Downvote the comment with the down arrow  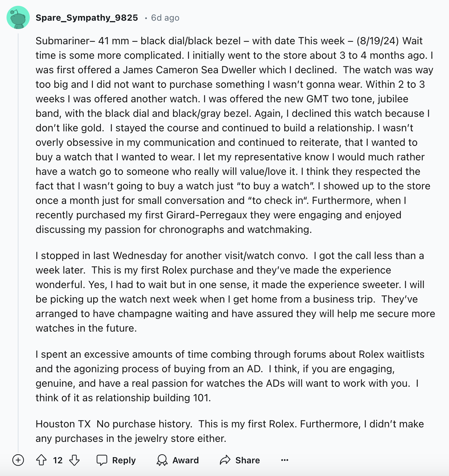tap(74, 460)
